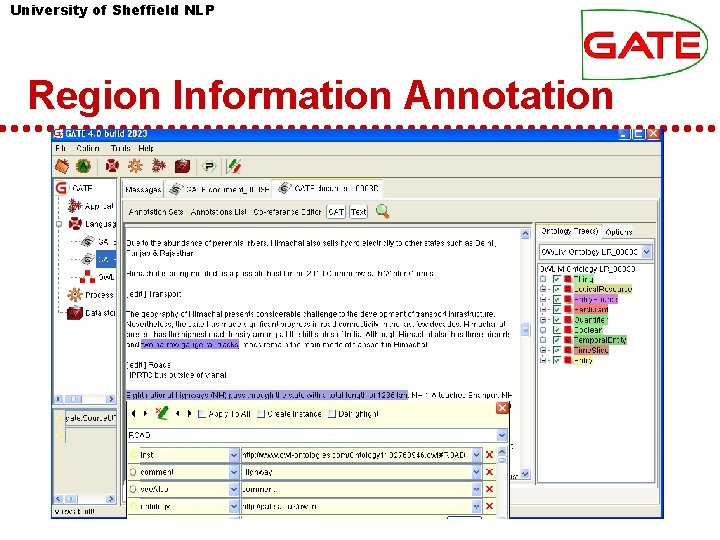Click the red language resource toolbar icon
Image resolution: width=720 pixels, height=540 pixels.
coord(112,166)
